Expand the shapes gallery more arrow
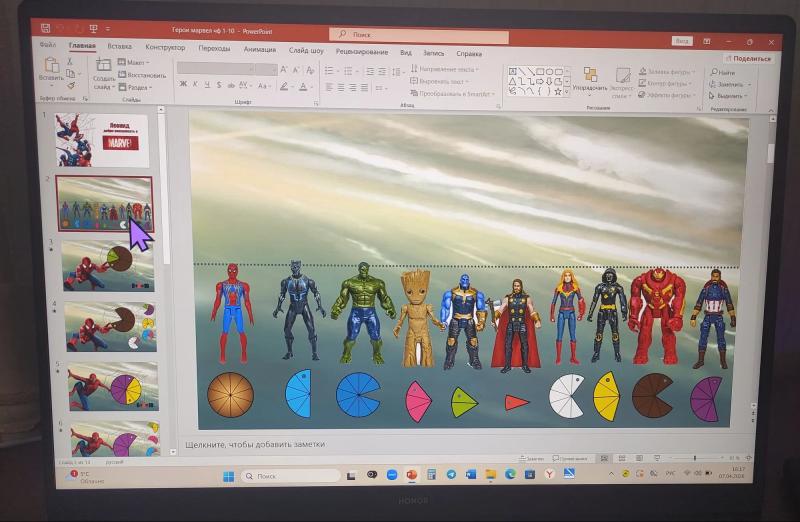This screenshot has height=522, width=800. [567, 92]
